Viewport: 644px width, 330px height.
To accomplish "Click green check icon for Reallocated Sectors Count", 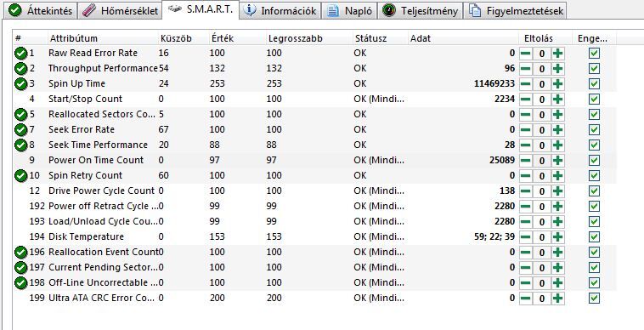I will click(20, 114).
